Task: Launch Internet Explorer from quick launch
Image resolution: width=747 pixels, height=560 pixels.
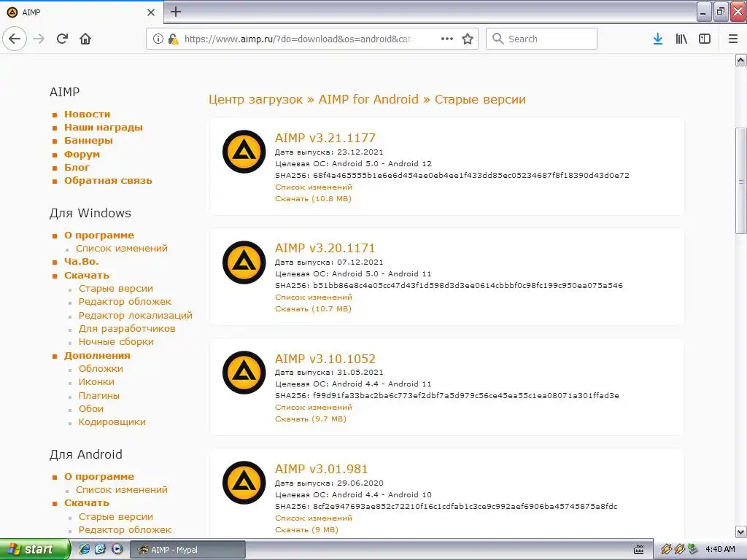Action: point(85,549)
